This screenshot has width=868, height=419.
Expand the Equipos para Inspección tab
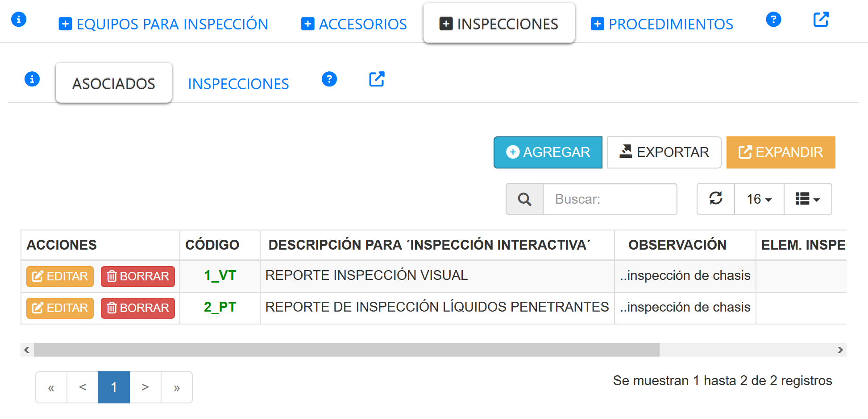[x=164, y=24]
